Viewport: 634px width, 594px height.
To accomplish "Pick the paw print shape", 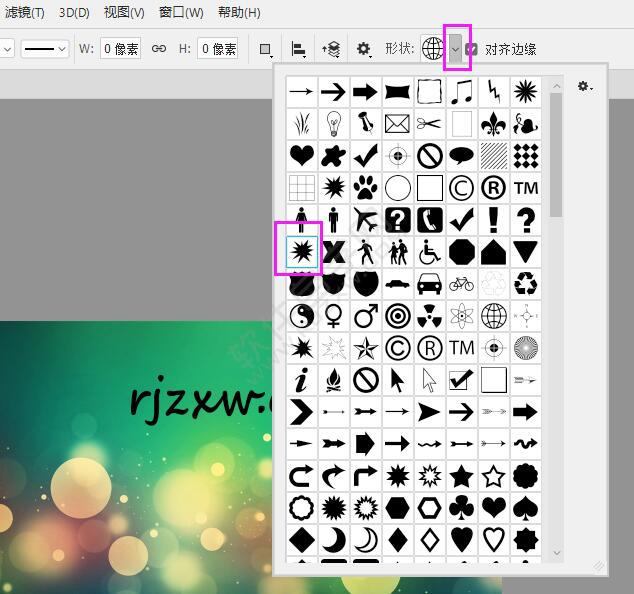I will (366, 188).
